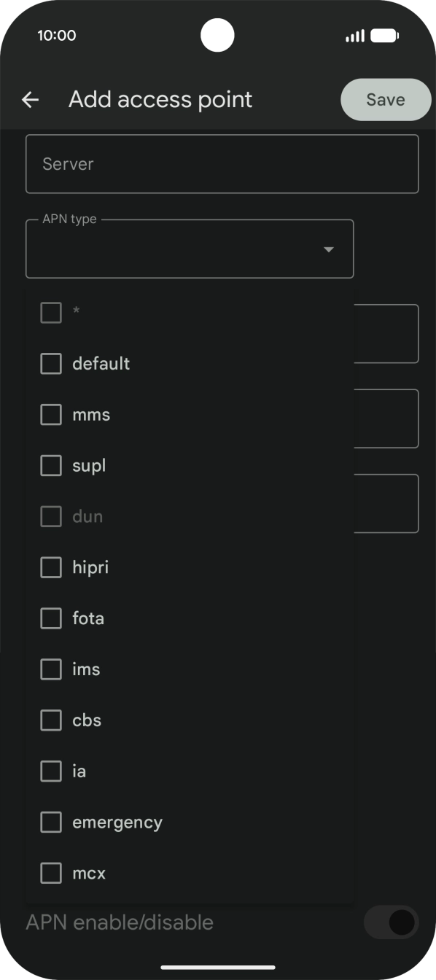Enable the hipri option
The image size is (436, 980).
tap(50, 567)
